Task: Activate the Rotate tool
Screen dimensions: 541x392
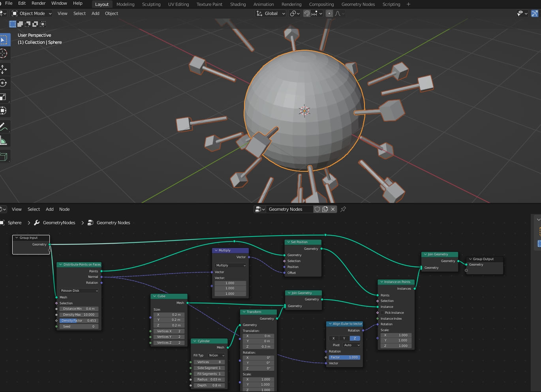Action: [4, 83]
